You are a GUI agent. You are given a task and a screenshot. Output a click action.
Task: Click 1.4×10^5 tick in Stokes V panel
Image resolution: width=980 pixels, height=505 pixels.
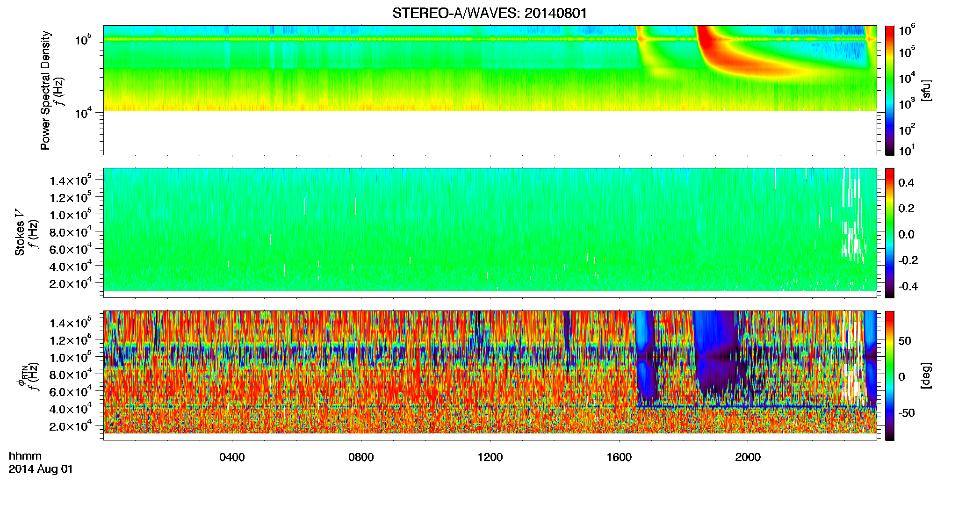(x=71, y=180)
